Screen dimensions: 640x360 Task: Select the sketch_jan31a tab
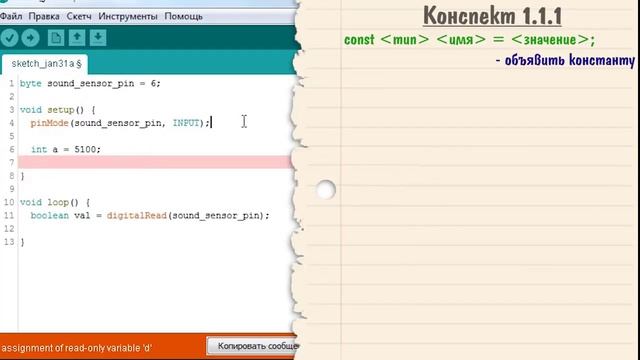[45, 64]
